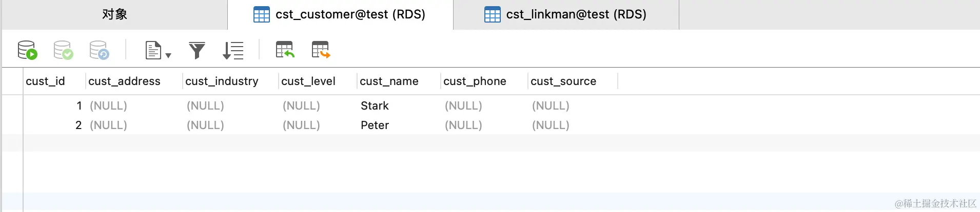Open the text/memo view icon

pyautogui.click(x=153, y=50)
